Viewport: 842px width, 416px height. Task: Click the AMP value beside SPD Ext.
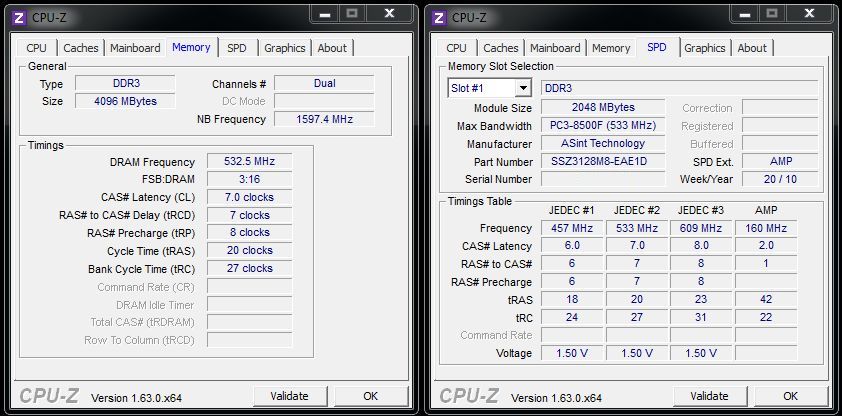pos(780,161)
